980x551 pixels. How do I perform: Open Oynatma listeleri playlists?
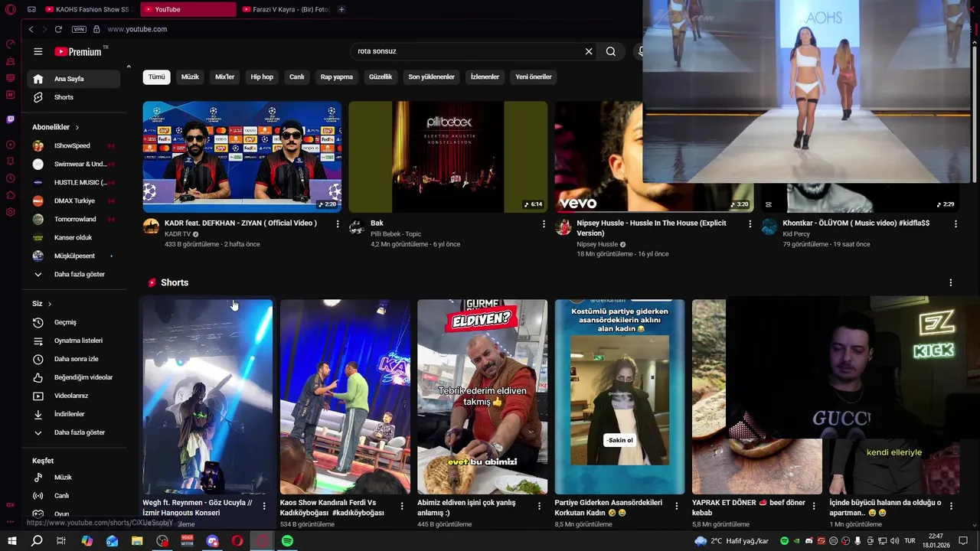coord(73,341)
